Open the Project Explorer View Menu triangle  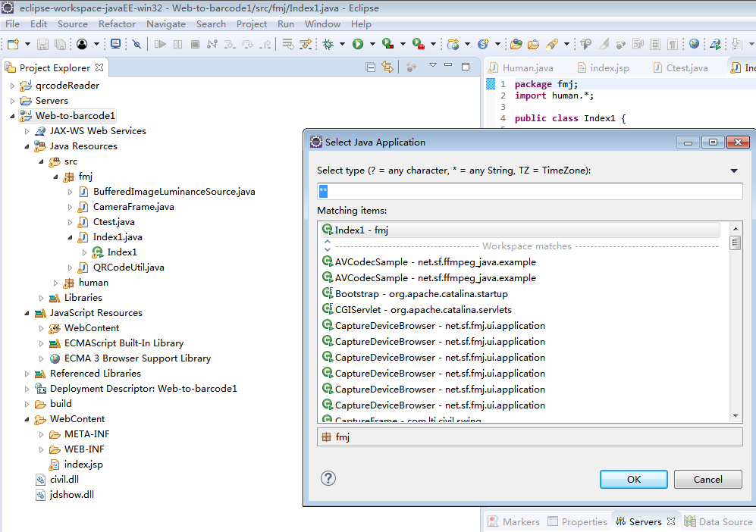click(x=432, y=65)
